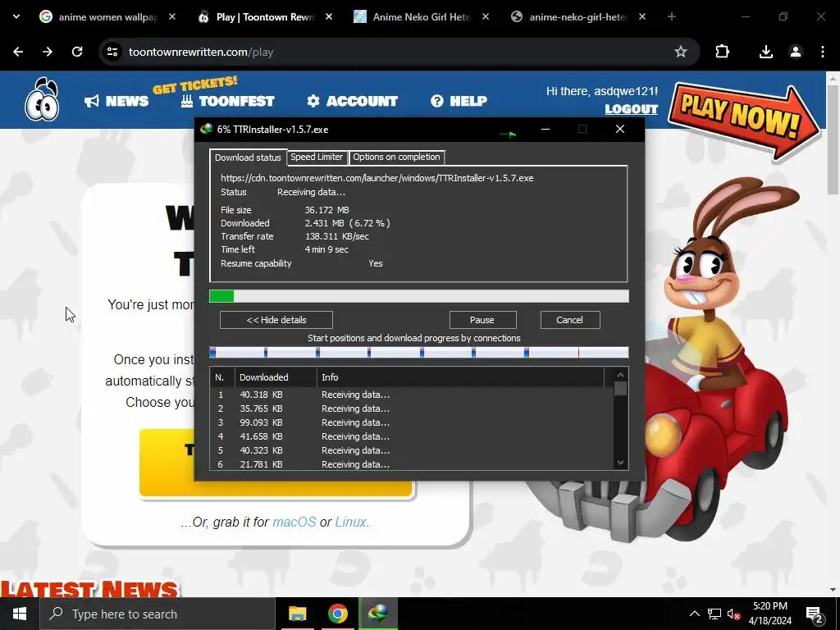Click the macOS download link
Viewport: 840px width, 630px height.
[294, 522]
